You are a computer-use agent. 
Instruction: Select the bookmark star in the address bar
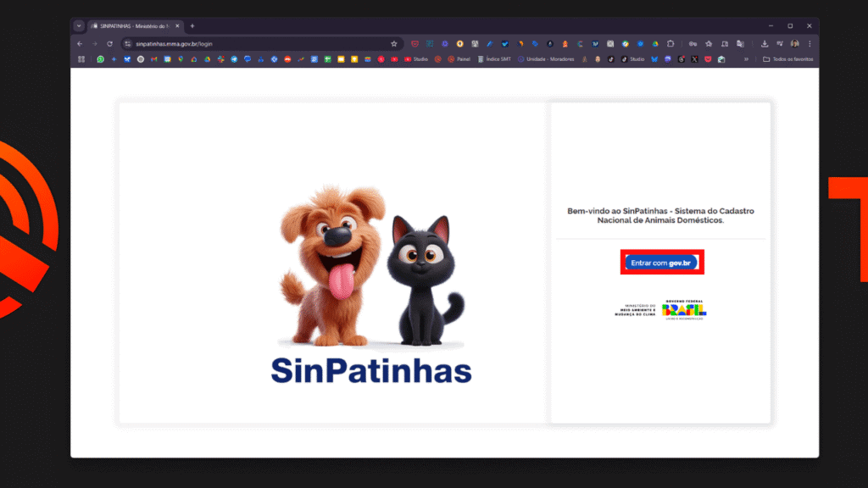click(393, 43)
